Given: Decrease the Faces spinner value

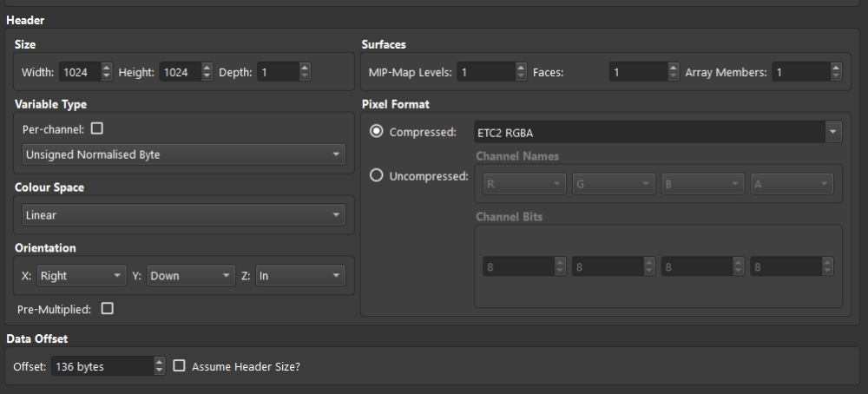Looking at the screenshot, I should tap(674, 77).
